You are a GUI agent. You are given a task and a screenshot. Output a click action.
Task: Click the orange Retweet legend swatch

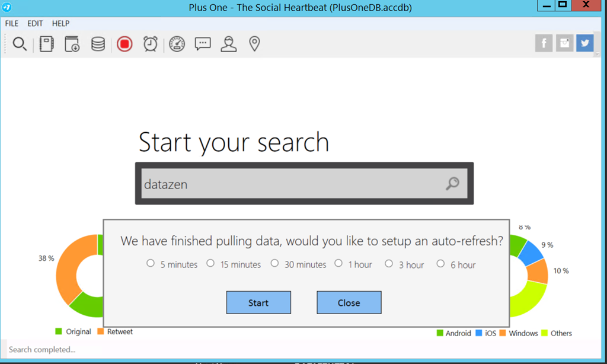101,331
